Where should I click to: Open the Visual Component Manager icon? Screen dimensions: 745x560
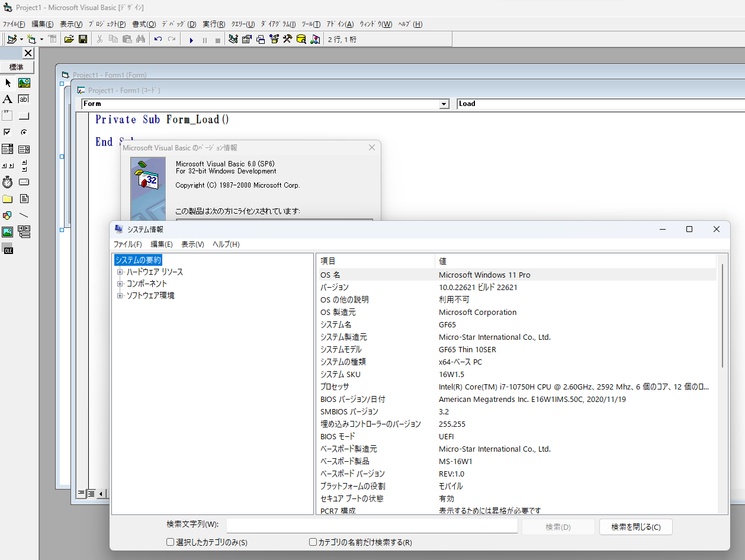(x=315, y=39)
